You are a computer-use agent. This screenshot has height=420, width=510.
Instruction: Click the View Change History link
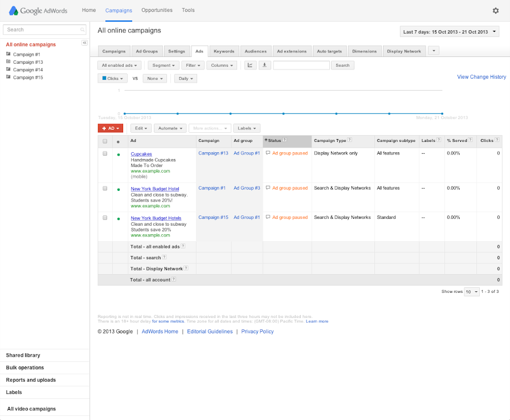(481, 77)
